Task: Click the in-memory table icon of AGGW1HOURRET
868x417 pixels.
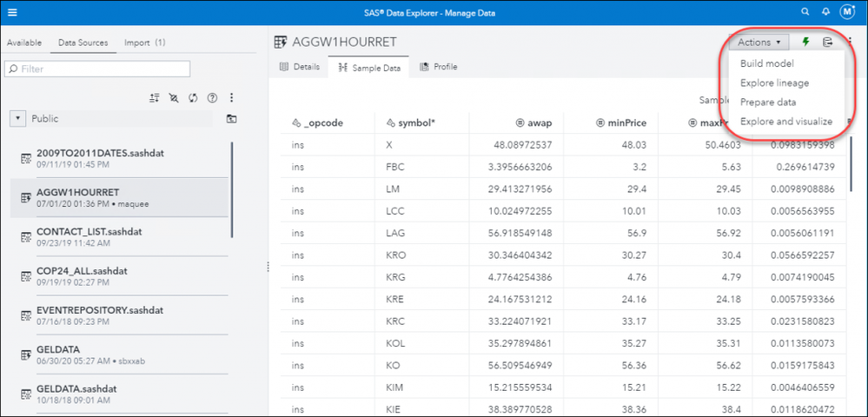Action: click(x=25, y=198)
